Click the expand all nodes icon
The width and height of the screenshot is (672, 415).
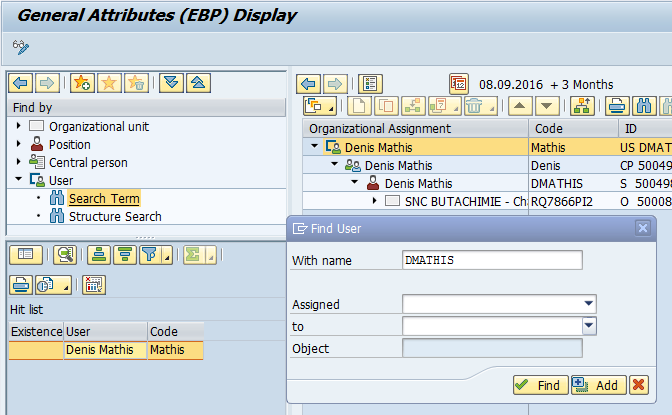tap(172, 82)
